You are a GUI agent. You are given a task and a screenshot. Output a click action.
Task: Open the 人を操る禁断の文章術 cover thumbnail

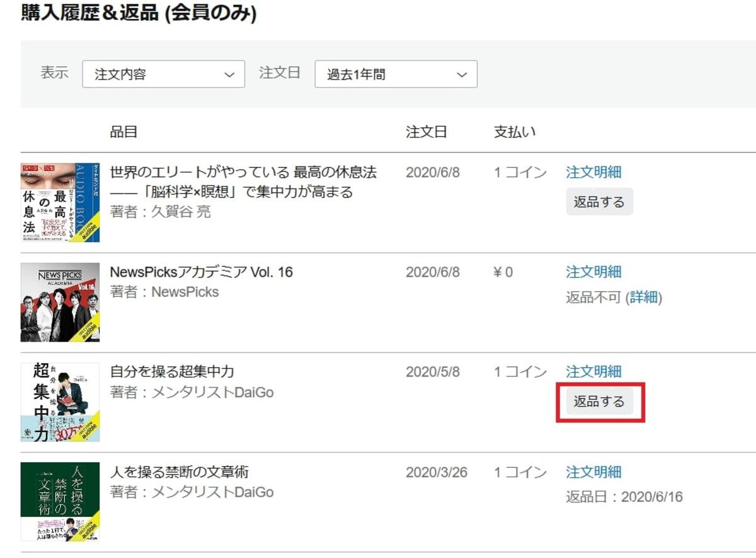[x=60, y=501]
